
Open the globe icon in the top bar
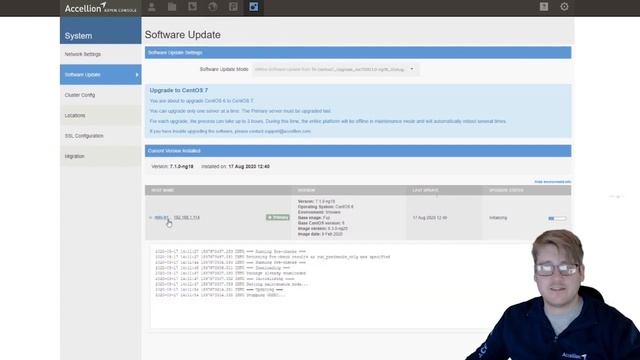(213, 7)
